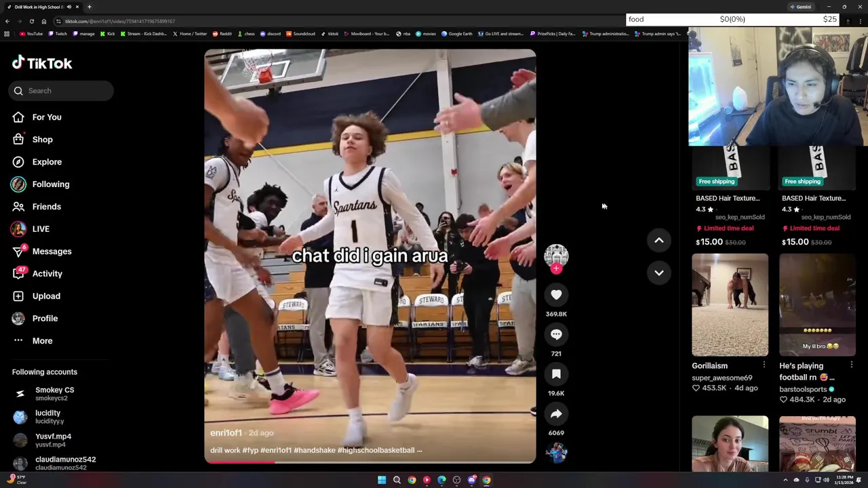Open the Twitch bookmark
Screen dimensions: 868x488
(x=58, y=34)
